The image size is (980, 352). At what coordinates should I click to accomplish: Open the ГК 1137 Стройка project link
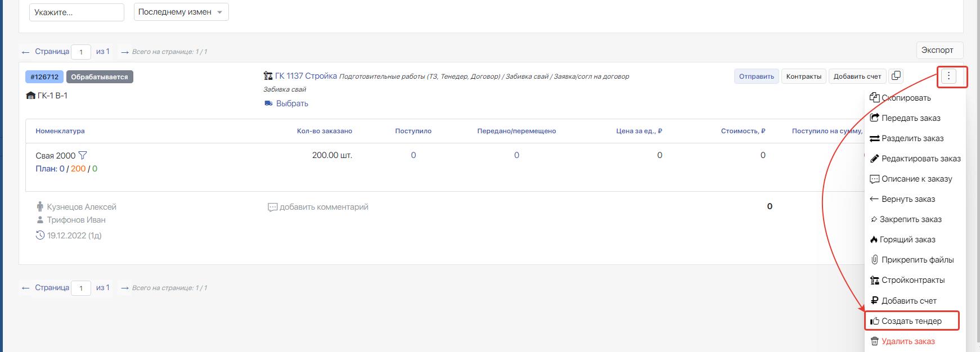pyautogui.click(x=305, y=76)
